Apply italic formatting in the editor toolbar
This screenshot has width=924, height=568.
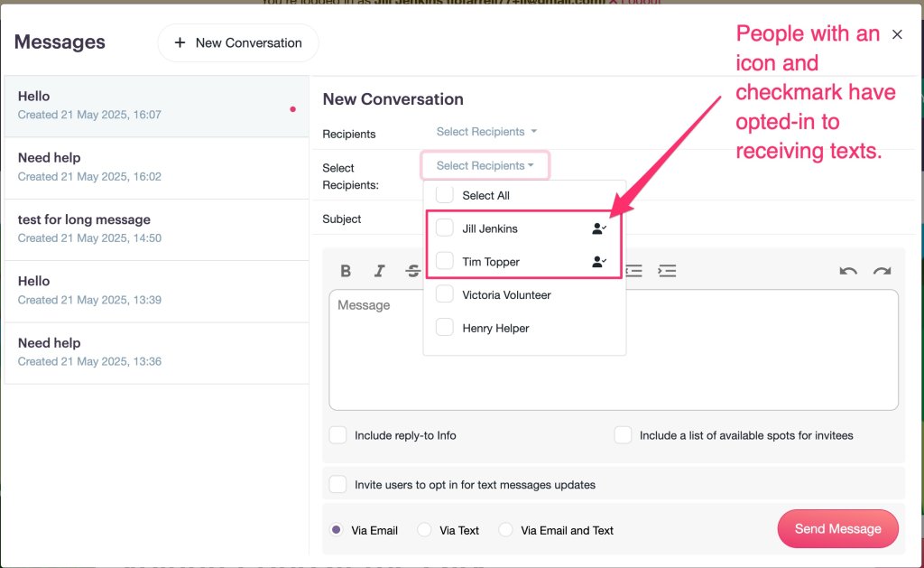pyautogui.click(x=380, y=271)
